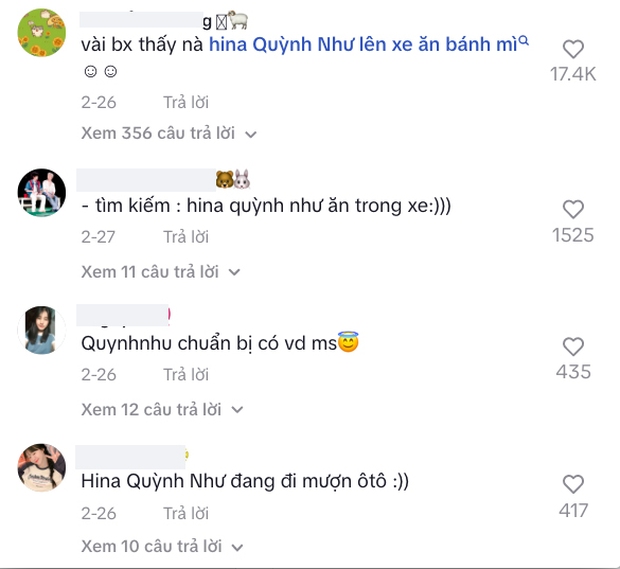Click "Trả lời" under the "mượn ôtô" comment
The height and width of the screenshot is (569, 620).
186,513
